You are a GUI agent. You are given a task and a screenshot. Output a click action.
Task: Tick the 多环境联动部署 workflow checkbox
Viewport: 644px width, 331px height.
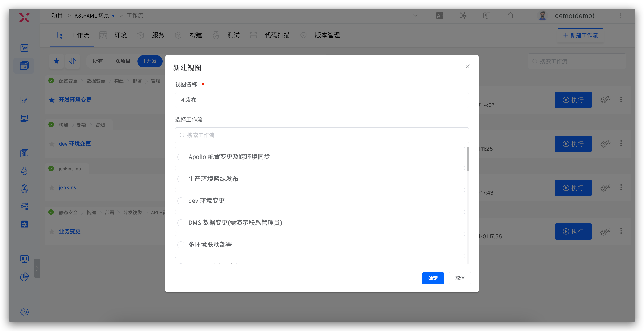[181, 245]
